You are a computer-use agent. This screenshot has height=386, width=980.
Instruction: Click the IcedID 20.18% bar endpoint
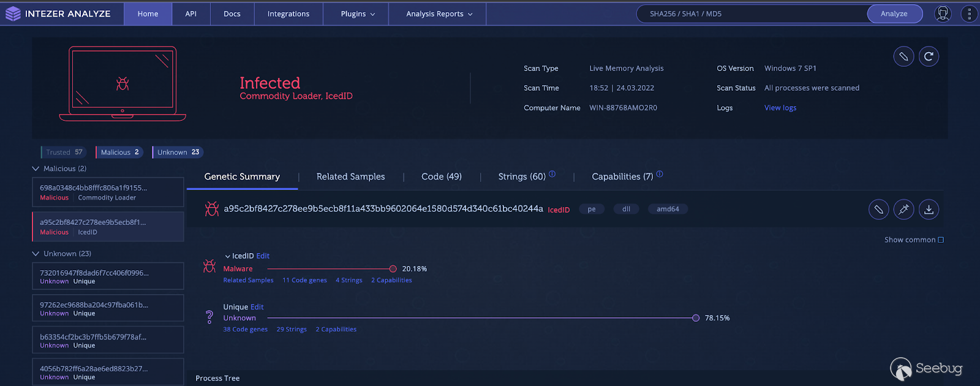393,269
